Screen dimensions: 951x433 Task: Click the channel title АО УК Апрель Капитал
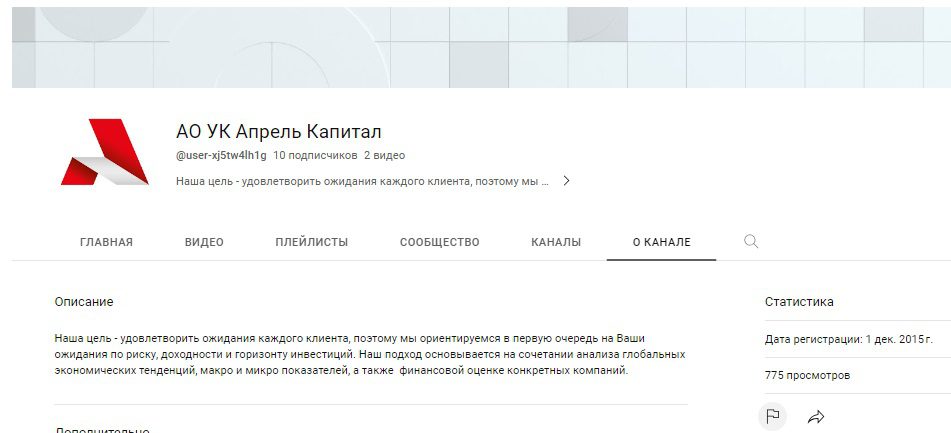coord(279,131)
